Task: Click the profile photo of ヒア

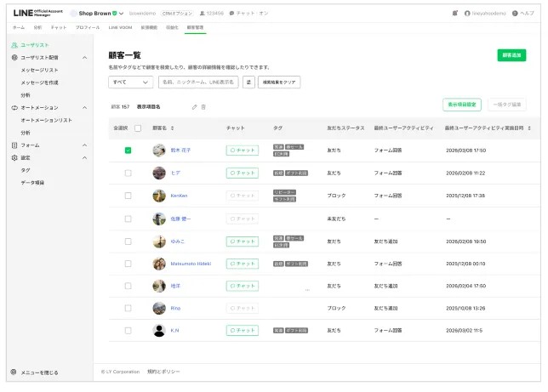Action: [x=159, y=173]
